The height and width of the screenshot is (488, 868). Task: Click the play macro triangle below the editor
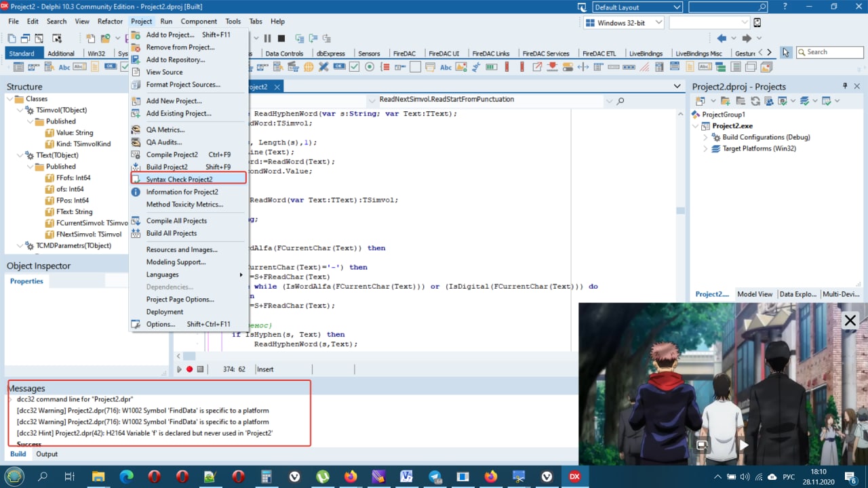tap(180, 369)
